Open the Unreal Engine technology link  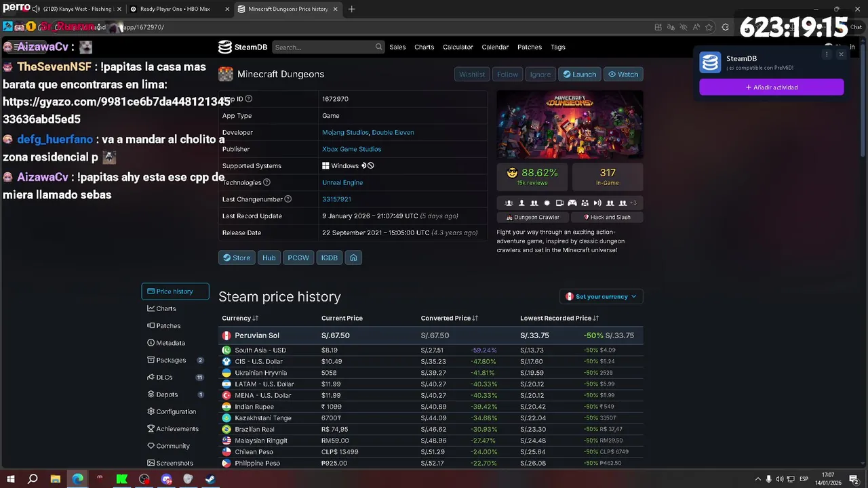click(342, 182)
